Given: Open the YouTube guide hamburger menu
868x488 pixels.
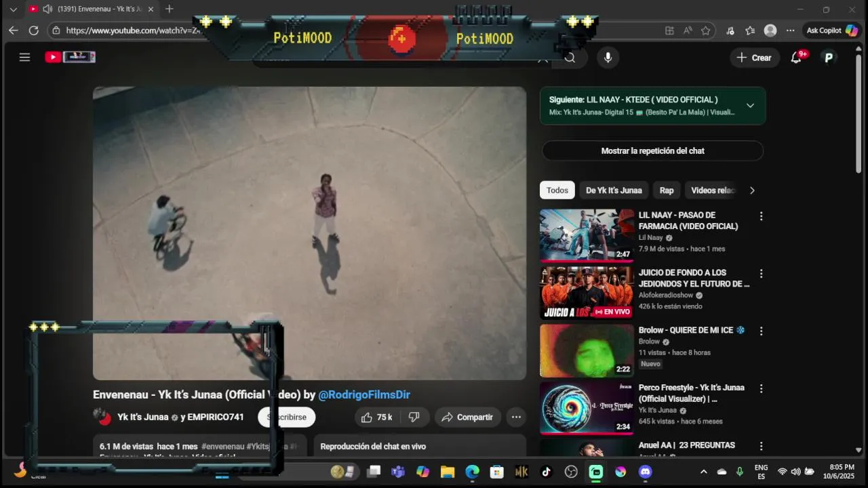Looking at the screenshot, I should tap(25, 58).
